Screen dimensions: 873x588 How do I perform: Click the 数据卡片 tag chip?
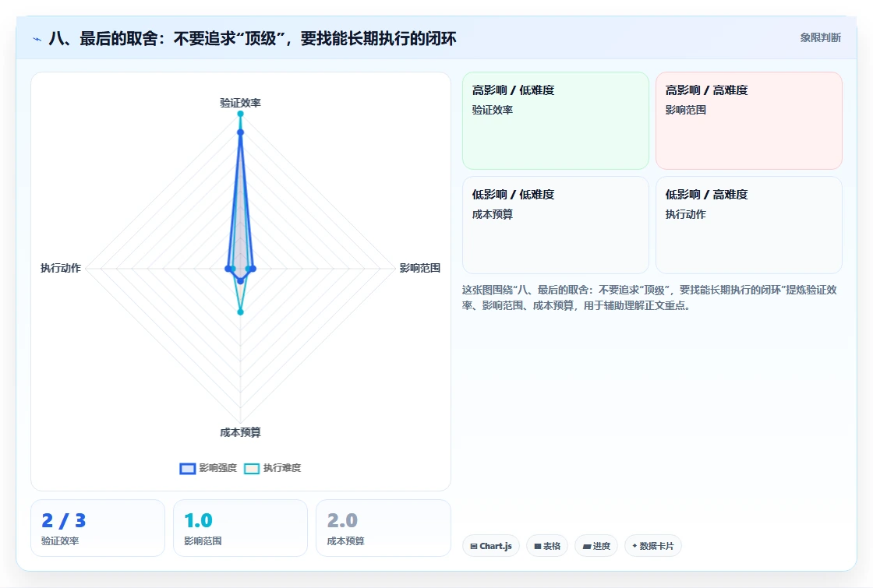pyautogui.click(x=653, y=546)
